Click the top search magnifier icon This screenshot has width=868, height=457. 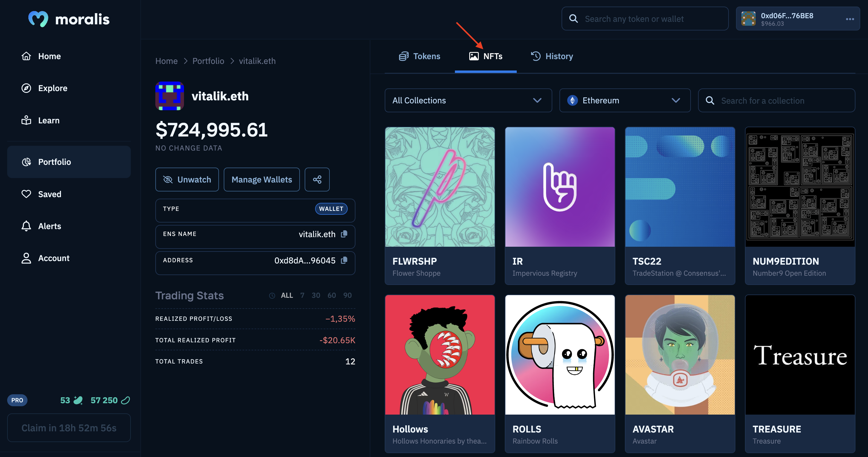coord(573,19)
